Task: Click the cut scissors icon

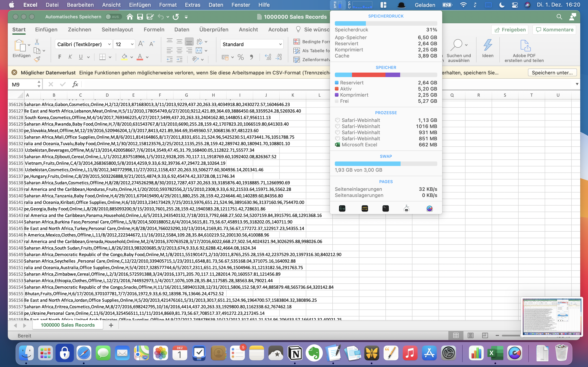Action: pos(37,42)
